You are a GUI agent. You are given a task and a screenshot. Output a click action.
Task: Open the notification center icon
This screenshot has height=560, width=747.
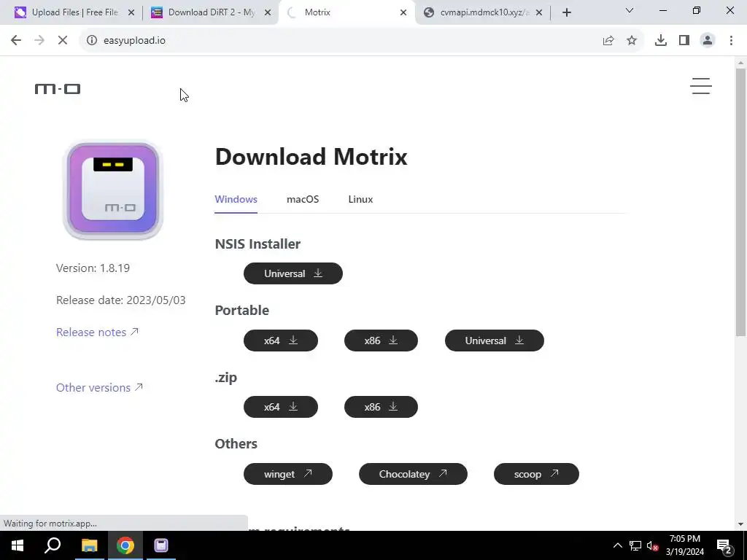(724, 546)
